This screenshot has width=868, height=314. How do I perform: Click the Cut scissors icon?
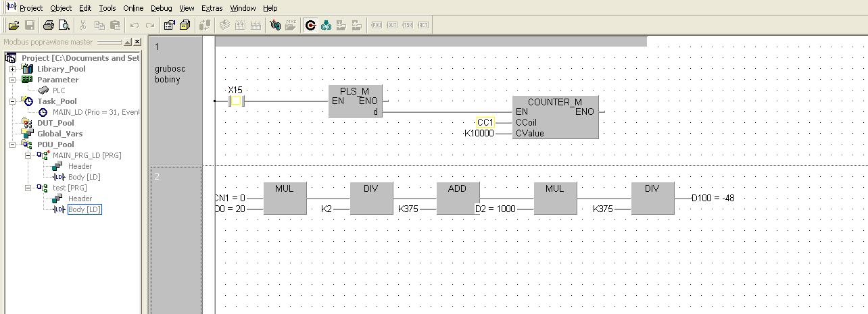82,25
